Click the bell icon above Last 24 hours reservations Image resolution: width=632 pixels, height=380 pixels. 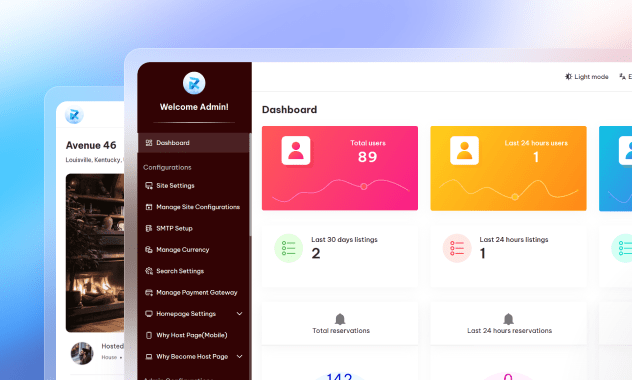tap(509, 319)
